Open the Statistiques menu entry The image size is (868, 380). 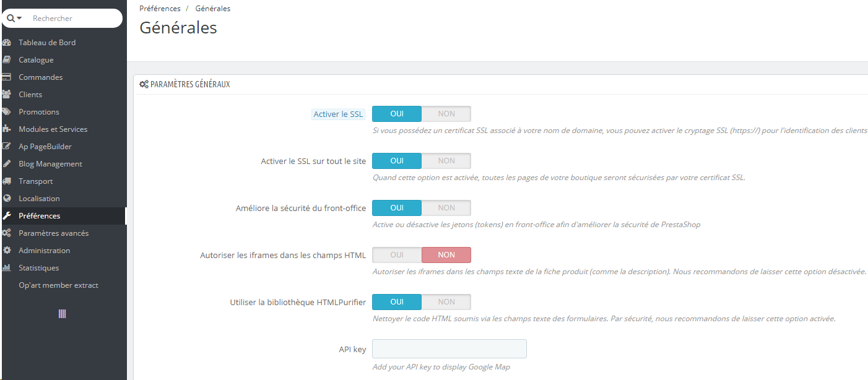tap(39, 268)
